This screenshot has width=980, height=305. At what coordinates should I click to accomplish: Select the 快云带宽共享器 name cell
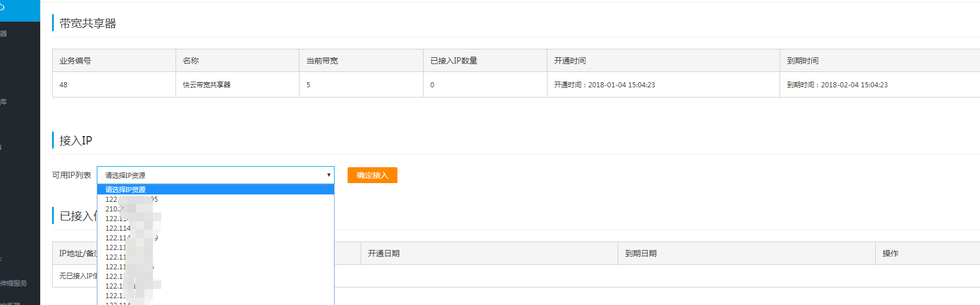[x=207, y=85]
